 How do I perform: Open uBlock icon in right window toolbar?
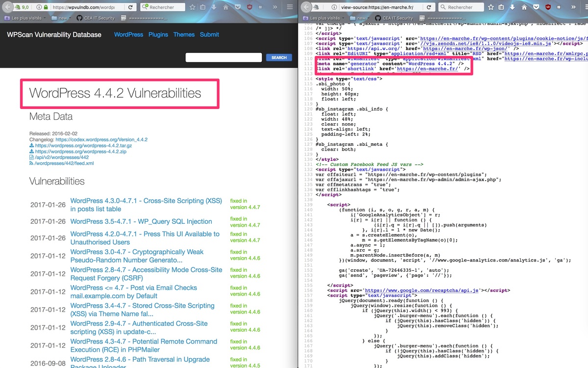548,8
